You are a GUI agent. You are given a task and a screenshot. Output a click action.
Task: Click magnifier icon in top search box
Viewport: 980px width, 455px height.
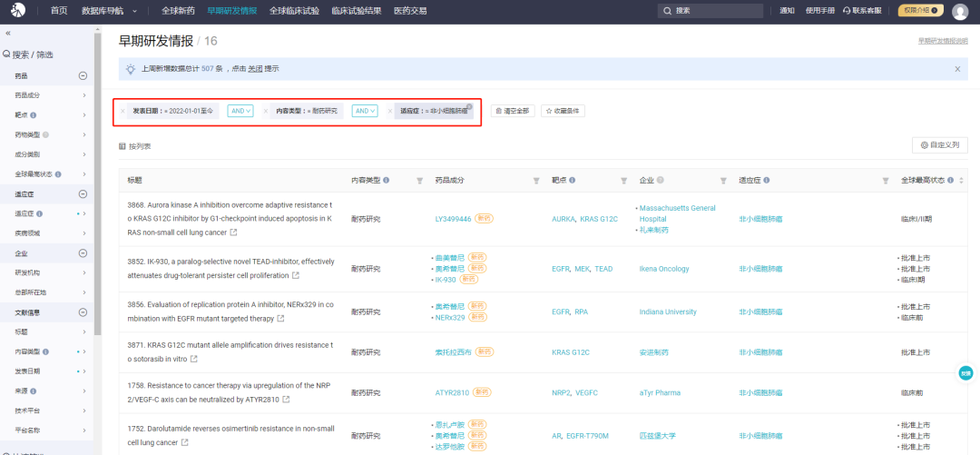668,11
